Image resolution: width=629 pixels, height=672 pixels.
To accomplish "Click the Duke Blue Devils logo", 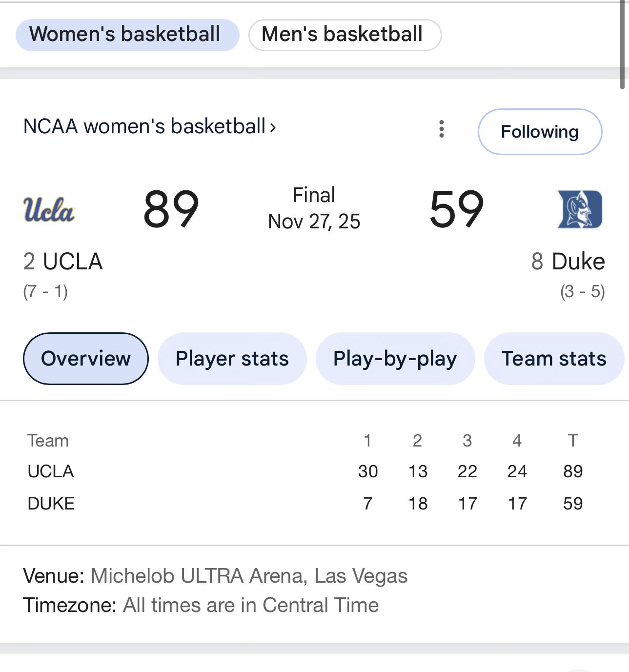I will (x=580, y=209).
